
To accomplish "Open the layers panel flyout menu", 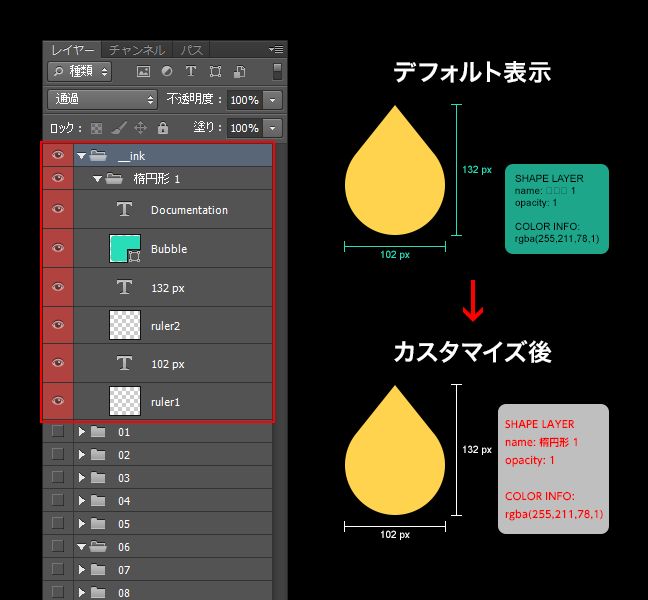I will point(276,49).
